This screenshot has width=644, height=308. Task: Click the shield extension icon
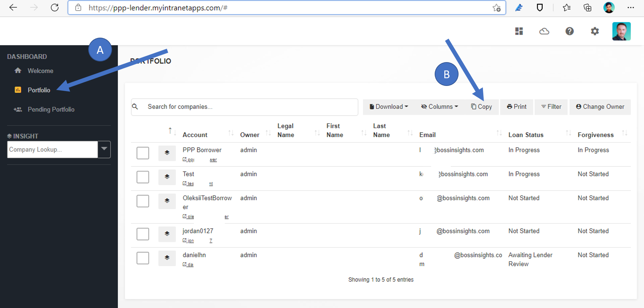540,7
